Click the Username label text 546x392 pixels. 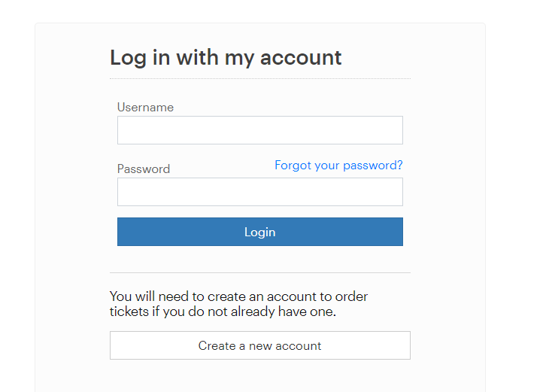pos(145,108)
